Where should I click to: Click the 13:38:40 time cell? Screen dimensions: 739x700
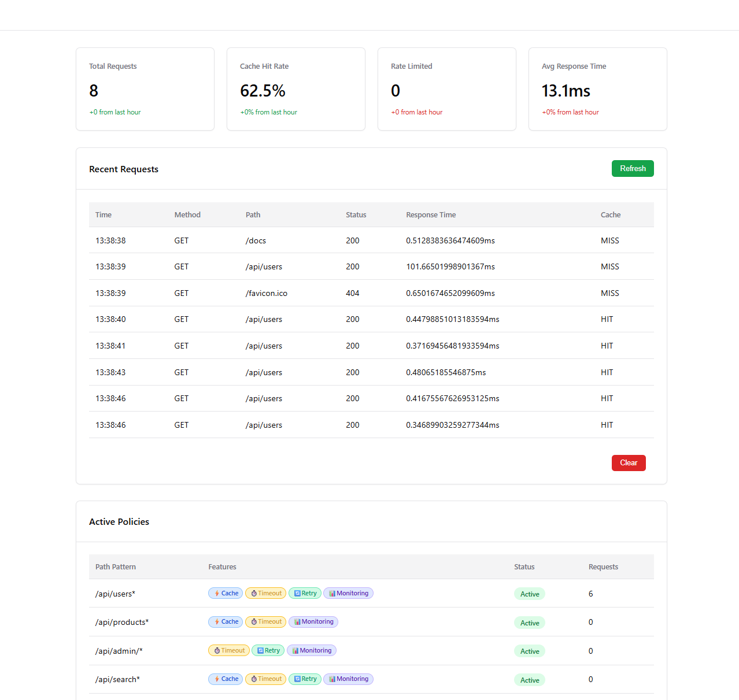pos(110,319)
